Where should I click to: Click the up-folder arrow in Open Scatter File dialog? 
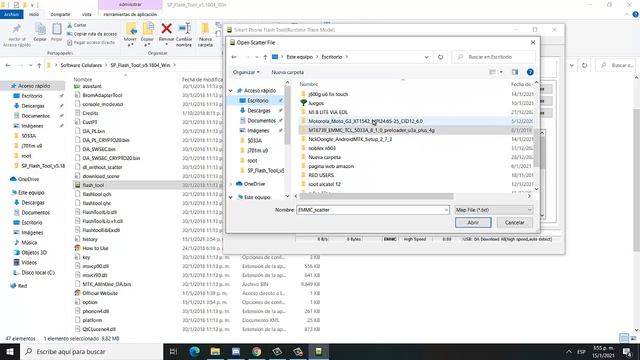coord(265,57)
